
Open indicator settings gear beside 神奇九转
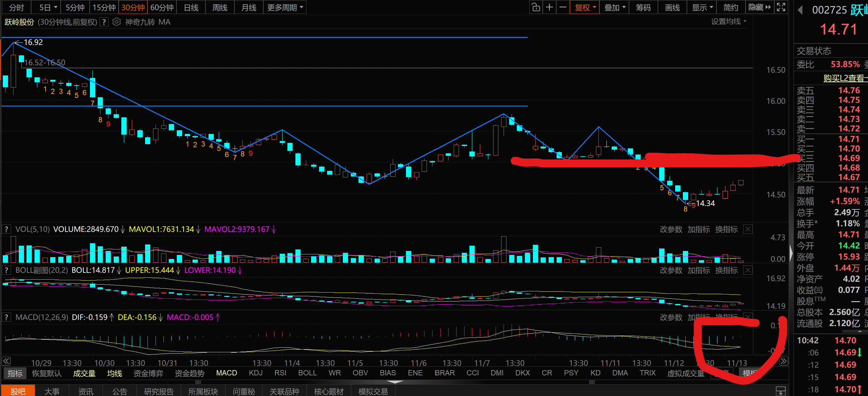coord(116,22)
